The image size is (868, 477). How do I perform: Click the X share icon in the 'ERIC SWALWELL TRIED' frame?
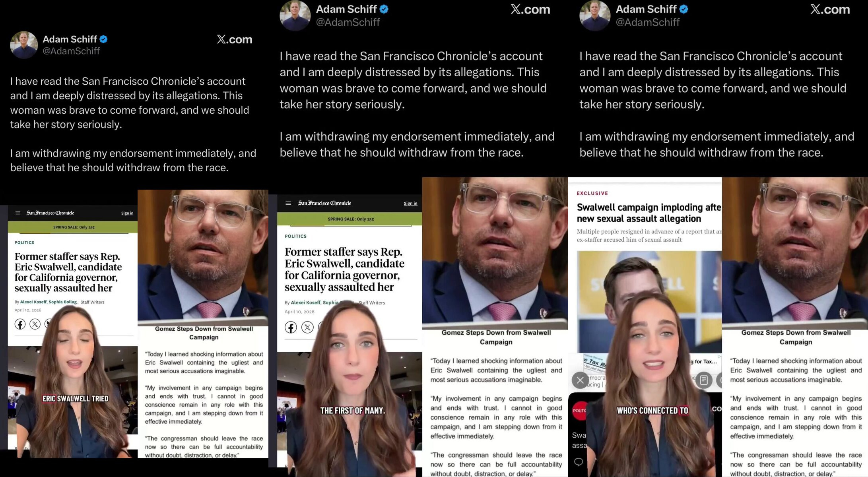pyautogui.click(x=35, y=324)
